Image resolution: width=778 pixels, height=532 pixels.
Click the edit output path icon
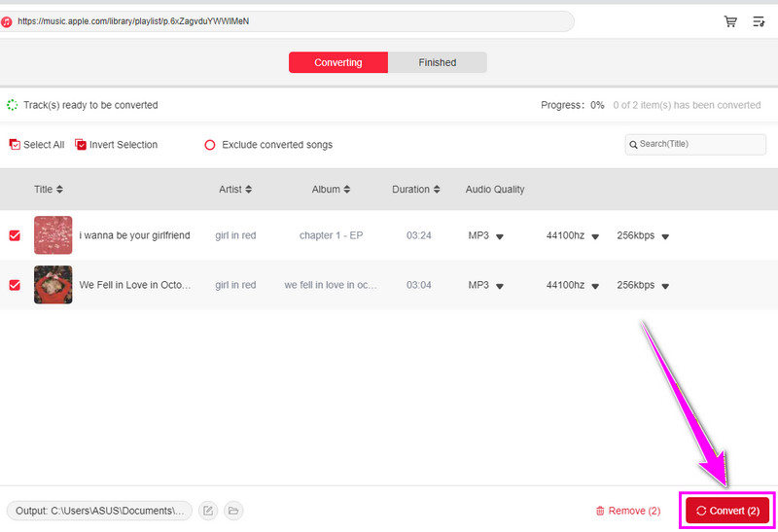click(208, 510)
